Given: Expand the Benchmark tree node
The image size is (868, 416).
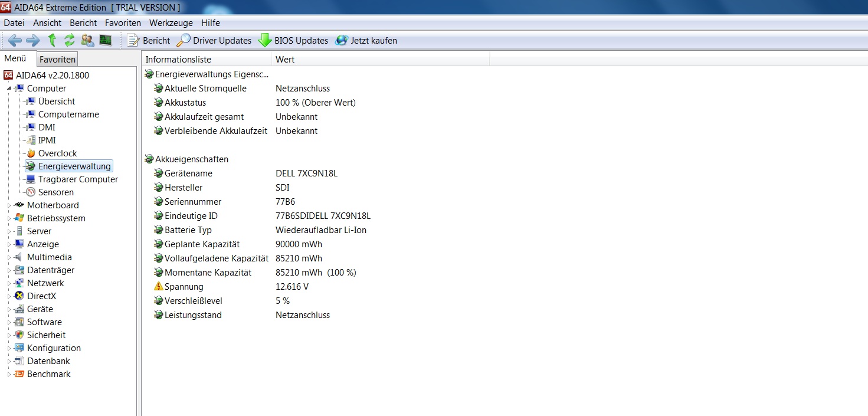Looking at the screenshot, I should (9, 374).
